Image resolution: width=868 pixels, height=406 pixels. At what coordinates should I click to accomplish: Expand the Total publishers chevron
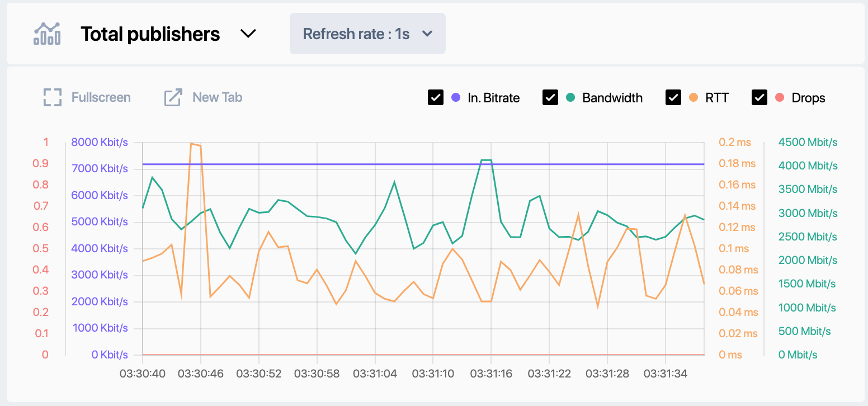click(x=248, y=34)
